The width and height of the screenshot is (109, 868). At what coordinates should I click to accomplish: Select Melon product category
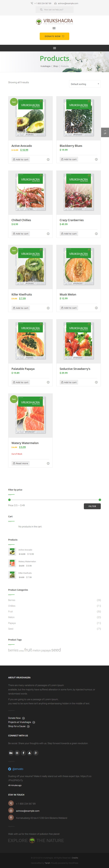[x=12, y=617]
